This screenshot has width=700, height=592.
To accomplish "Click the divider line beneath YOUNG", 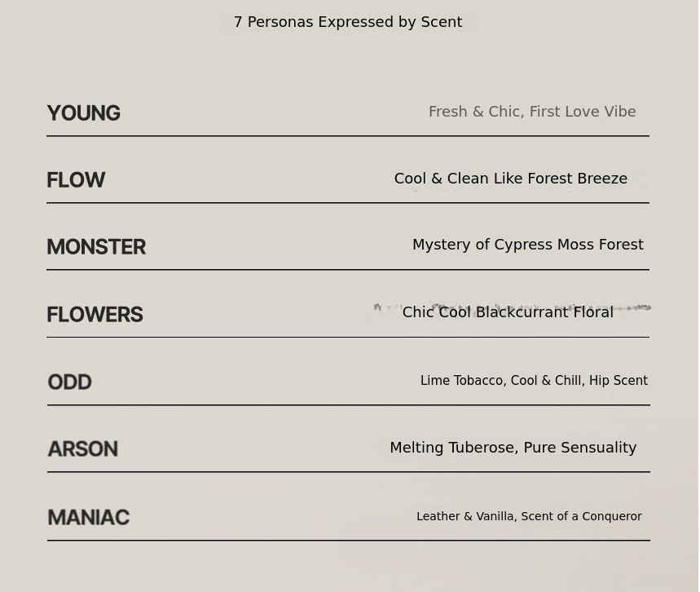I will pos(348,136).
